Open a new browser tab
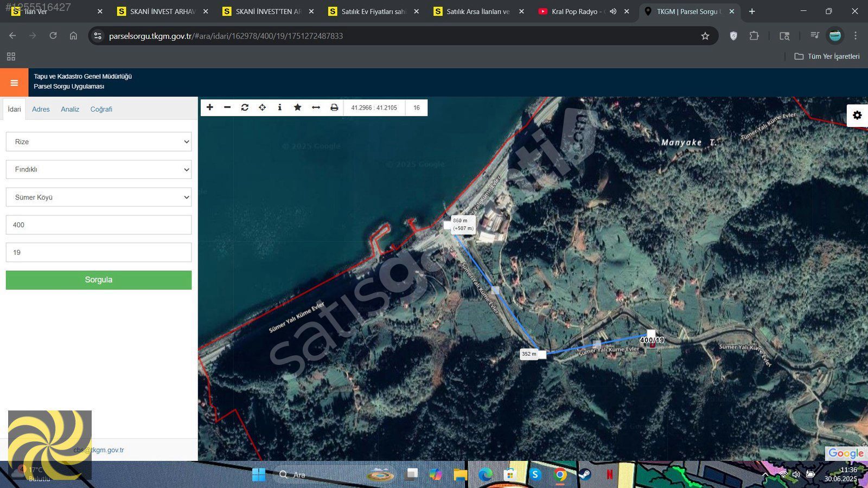The width and height of the screenshot is (868, 488). [x=752, y=11]
